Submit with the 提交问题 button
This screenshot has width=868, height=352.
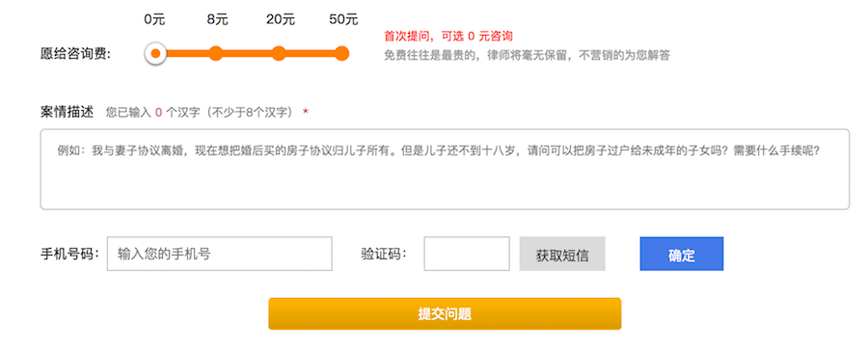coord(445,313)
